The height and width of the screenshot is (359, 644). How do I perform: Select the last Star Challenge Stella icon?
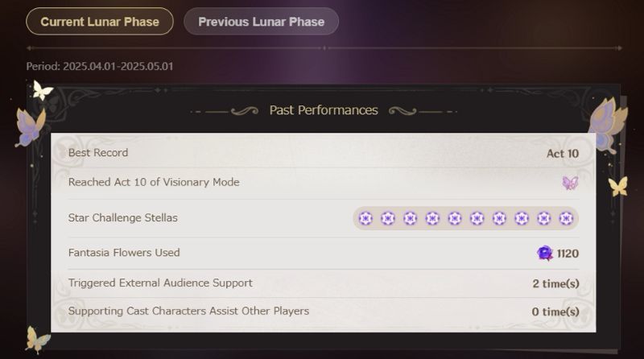(566, 218)
